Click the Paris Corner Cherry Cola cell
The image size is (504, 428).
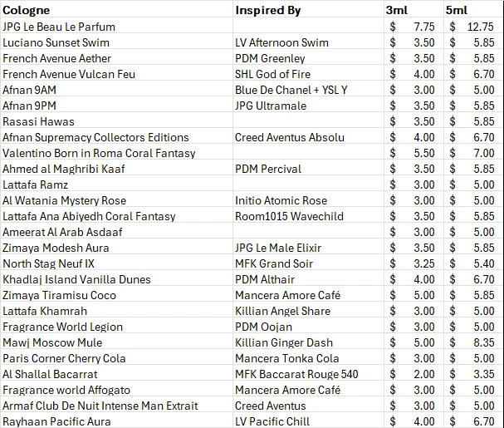117,358
